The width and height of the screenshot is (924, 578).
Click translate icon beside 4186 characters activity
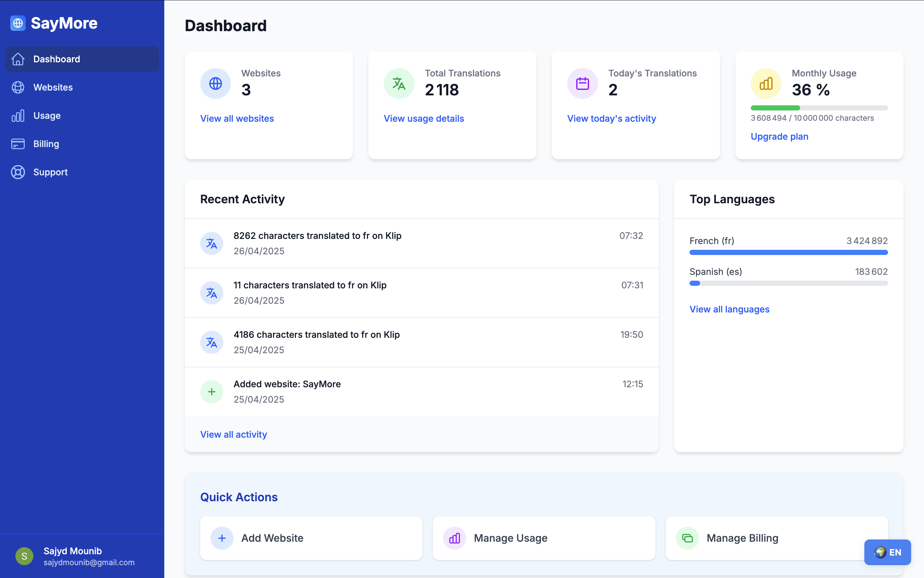211,342
